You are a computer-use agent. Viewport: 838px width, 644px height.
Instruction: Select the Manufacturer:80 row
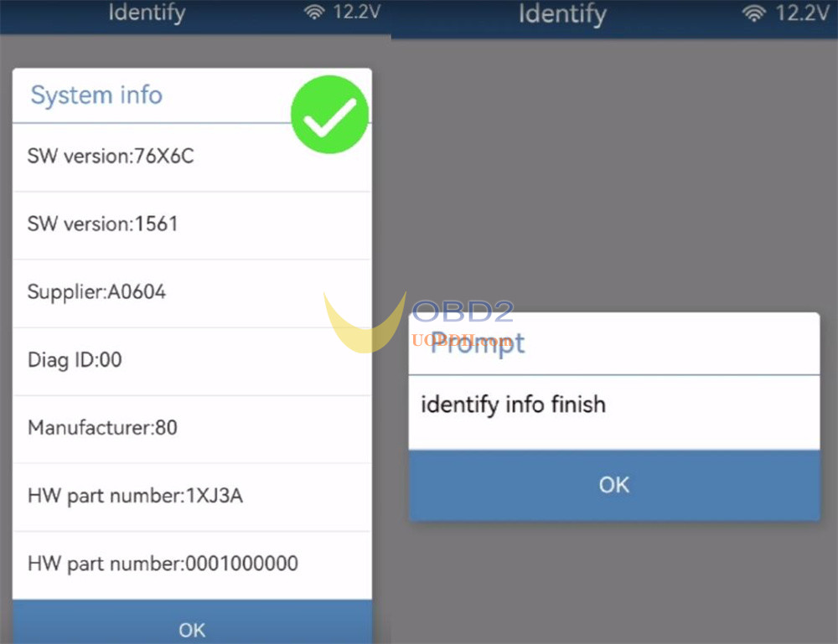pyautogui.click(x=192, y=429)
